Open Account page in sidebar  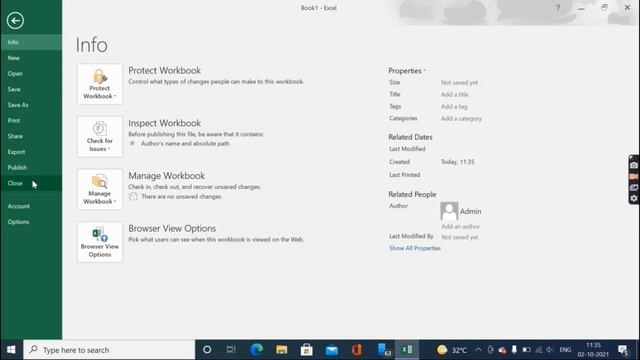pyautogui.click(x=31, y=206)
